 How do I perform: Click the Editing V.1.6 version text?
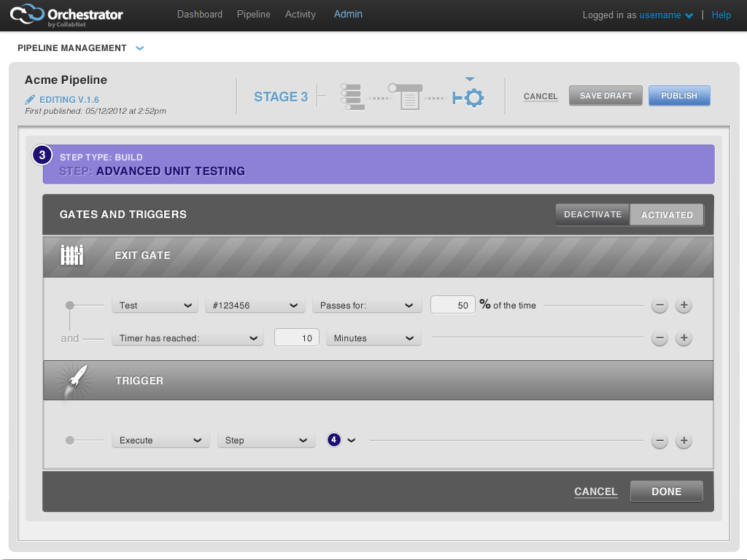click(69, 99)
